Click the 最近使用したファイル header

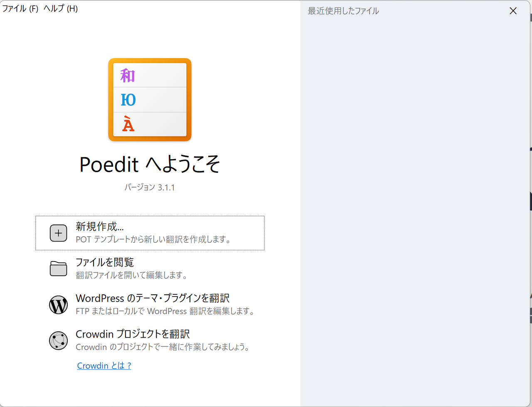(343, 11)
